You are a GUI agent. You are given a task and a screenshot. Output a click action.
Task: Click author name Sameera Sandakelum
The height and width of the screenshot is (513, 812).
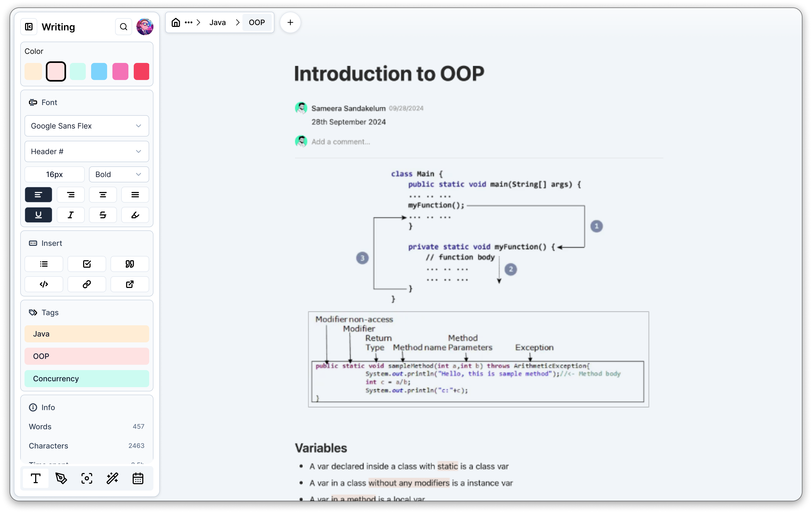coord(348,108)
